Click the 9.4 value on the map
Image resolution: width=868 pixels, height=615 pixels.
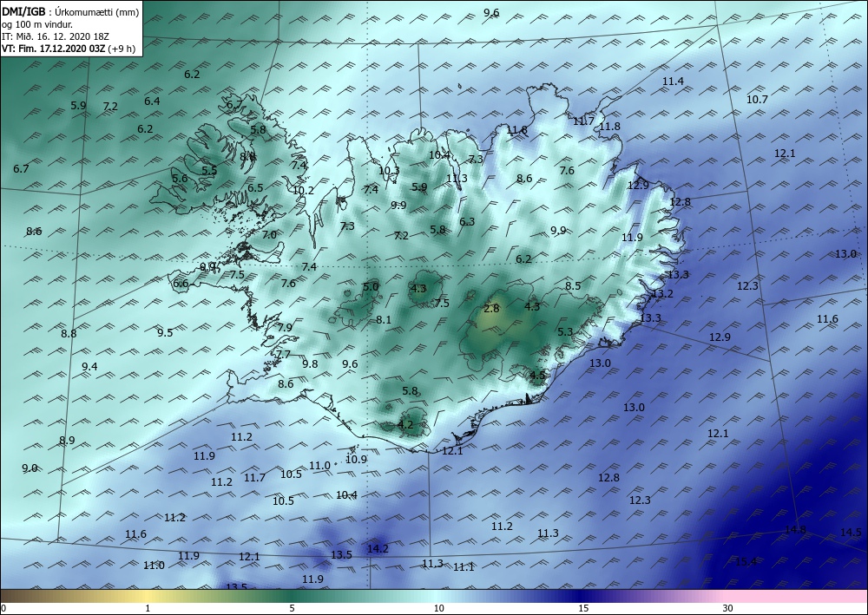[x=89, y=367]
